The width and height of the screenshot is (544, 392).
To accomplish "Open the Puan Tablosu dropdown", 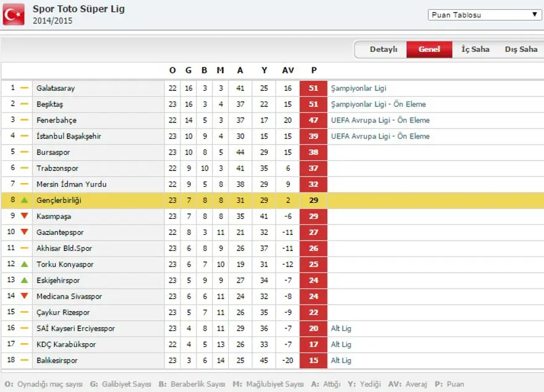I will click(x=484, y=15).
